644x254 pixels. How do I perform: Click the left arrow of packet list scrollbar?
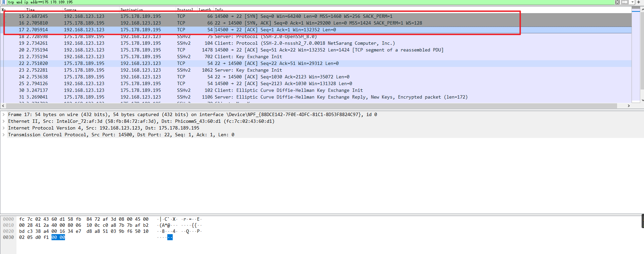(3, 106)
